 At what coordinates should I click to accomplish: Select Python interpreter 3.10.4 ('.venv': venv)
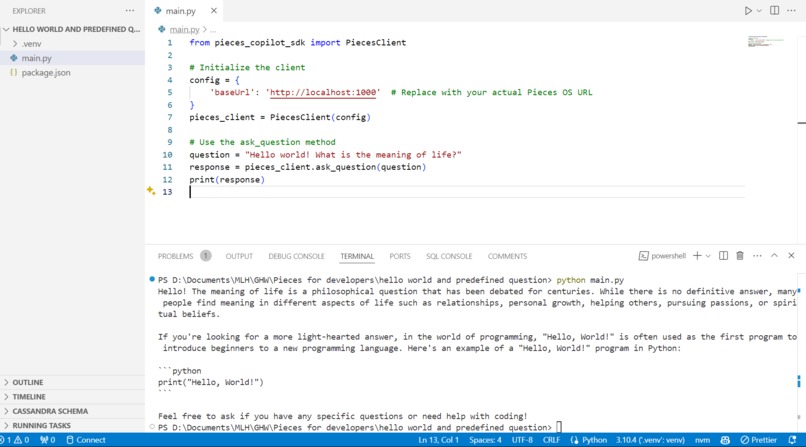(x=650, y=440)
